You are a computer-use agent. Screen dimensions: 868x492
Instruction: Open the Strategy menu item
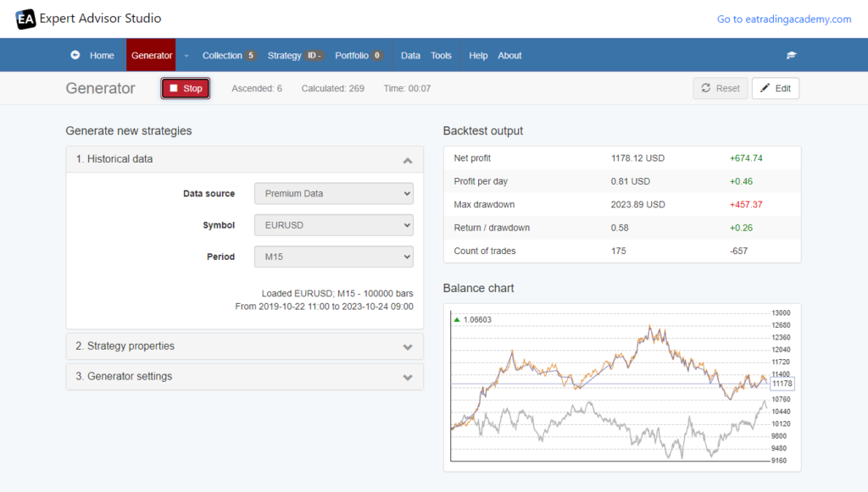(284, 54)
